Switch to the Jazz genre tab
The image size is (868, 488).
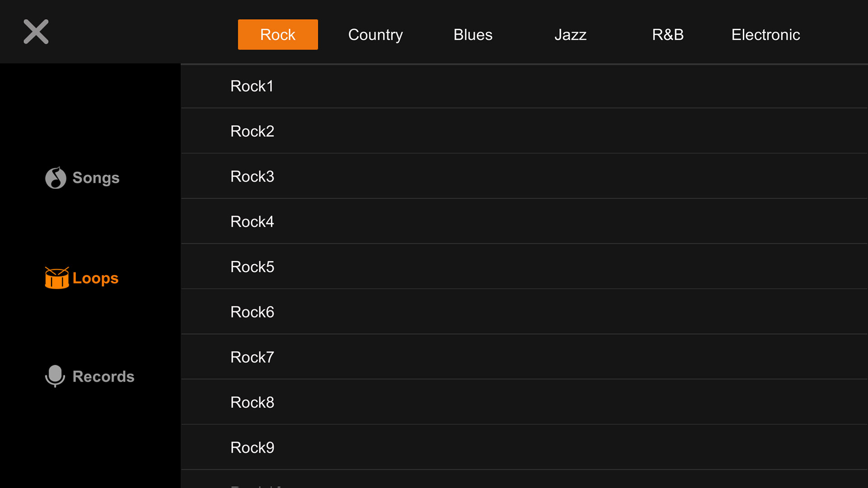(x=571, y=34)
